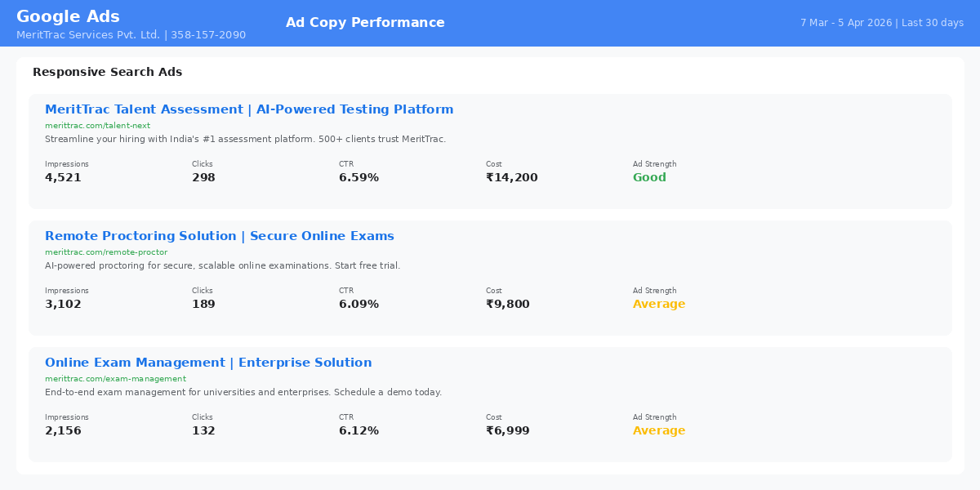Screen dimensions: 980x490
Task: Visit the merittrac.com/exam-management URL
Action: coord(115,379)
